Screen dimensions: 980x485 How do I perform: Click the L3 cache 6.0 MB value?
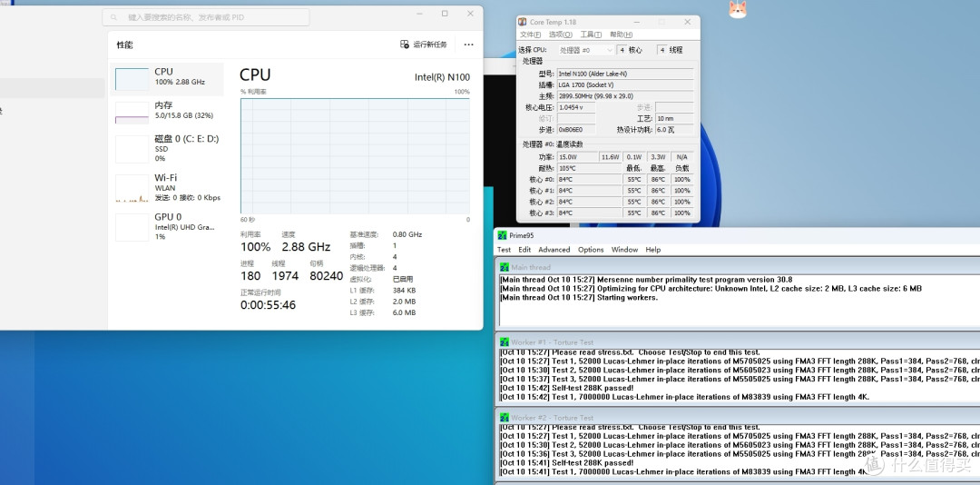[404, 312]
